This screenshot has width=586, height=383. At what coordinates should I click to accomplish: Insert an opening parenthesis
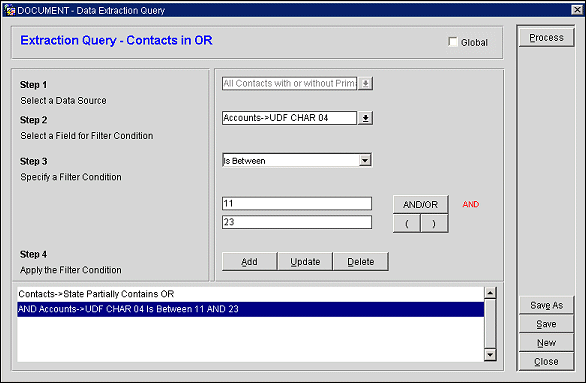(x=407, y=224)
